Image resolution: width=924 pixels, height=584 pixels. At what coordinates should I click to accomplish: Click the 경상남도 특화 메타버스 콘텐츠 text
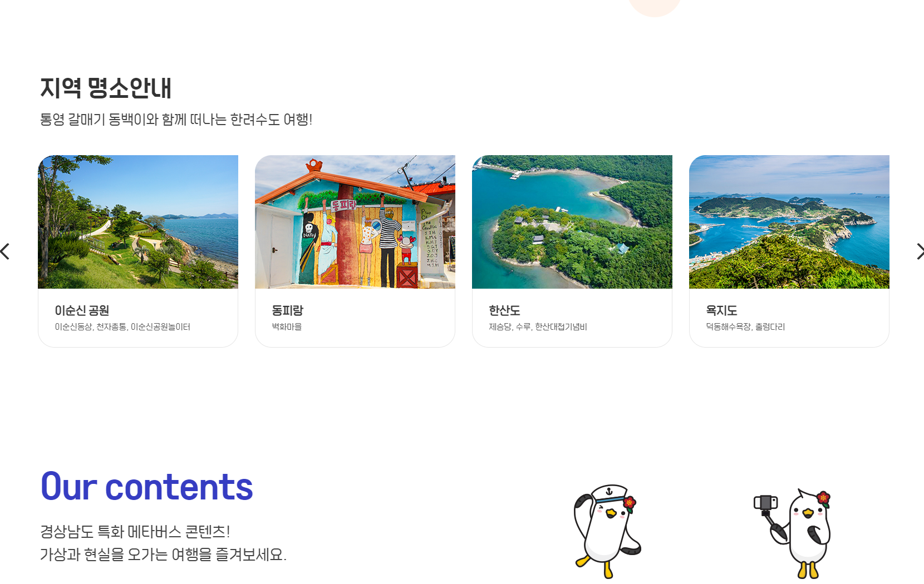135,532
